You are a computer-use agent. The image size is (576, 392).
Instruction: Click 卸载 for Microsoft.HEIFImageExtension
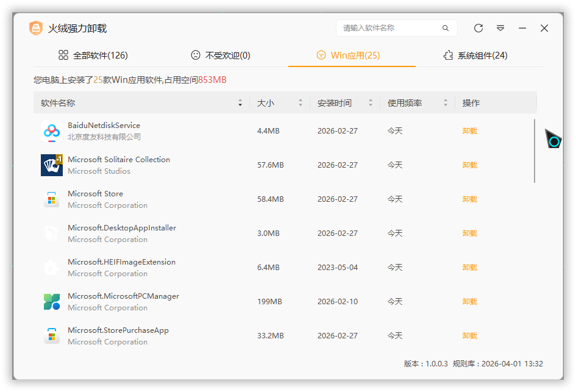tap(469, 268)
